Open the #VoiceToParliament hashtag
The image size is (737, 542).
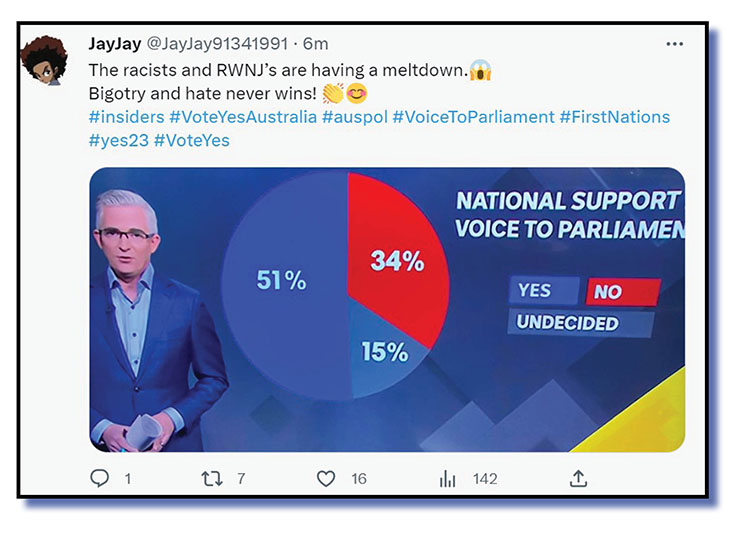pos(473,117)
